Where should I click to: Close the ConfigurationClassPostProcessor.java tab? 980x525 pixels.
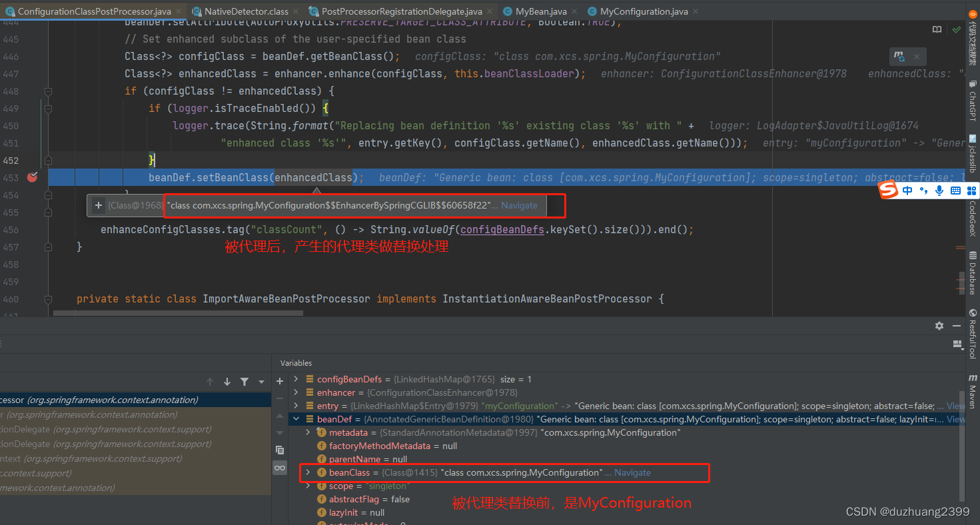(x=180, y=12)
